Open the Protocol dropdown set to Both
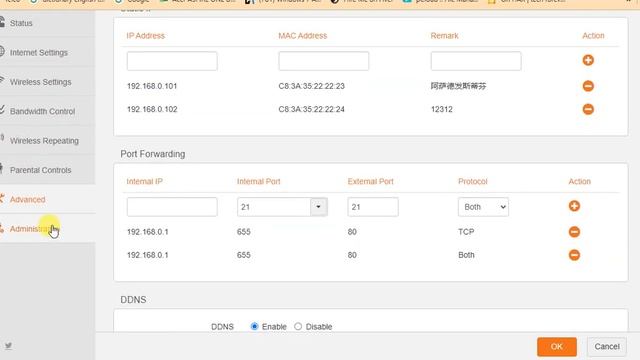Screen dimensions: 640x360 [x=483, y=207]
